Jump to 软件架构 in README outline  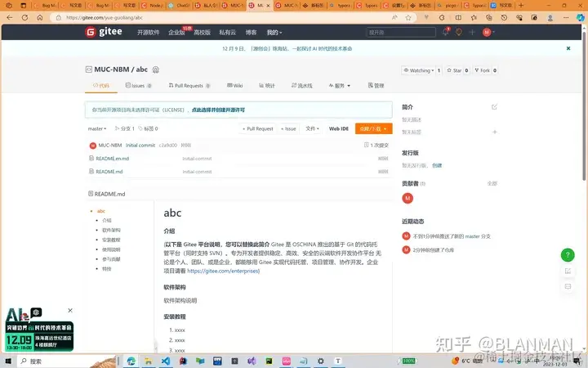(x=111, y=230)
